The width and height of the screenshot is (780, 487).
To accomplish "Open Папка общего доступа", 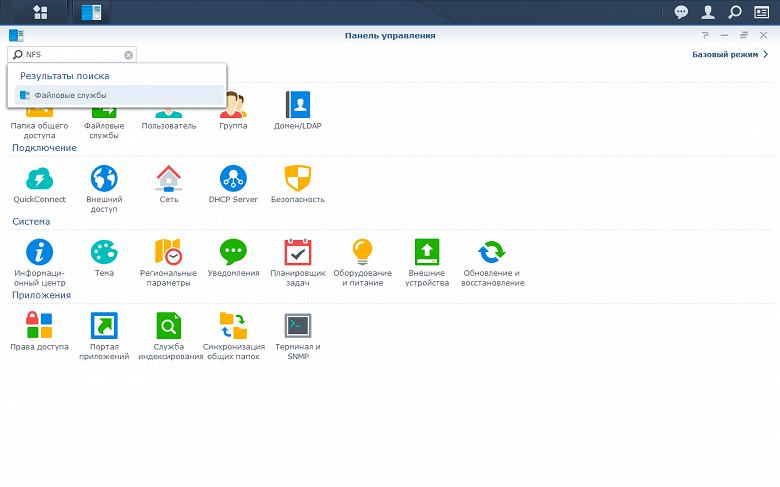I will (39, 130).
